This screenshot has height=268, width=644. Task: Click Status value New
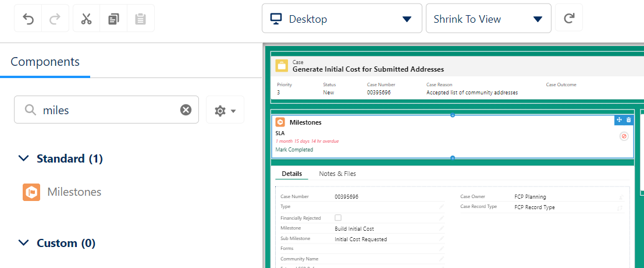tap(329, 93)
